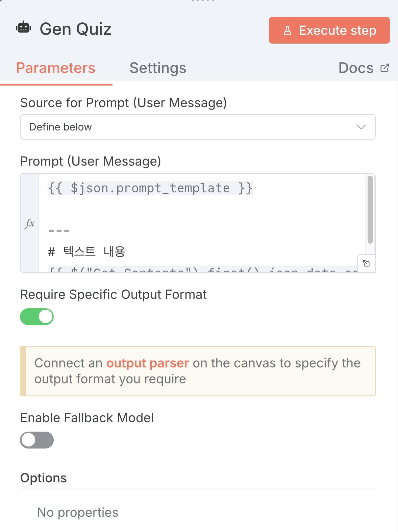Click the Gen Quiz robot node icon
Image resolution: width=398 pixels, height=532 pixels.
23,28
